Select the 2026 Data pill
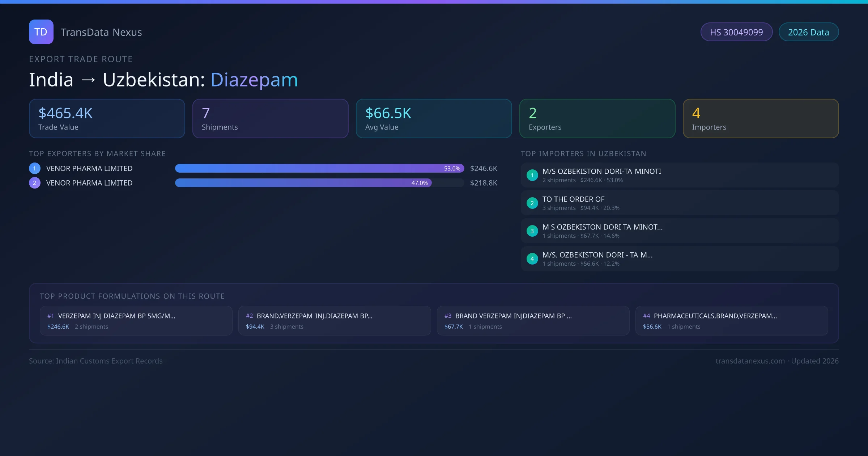Viewport: 868px width, 456px height. click(808, 32)
